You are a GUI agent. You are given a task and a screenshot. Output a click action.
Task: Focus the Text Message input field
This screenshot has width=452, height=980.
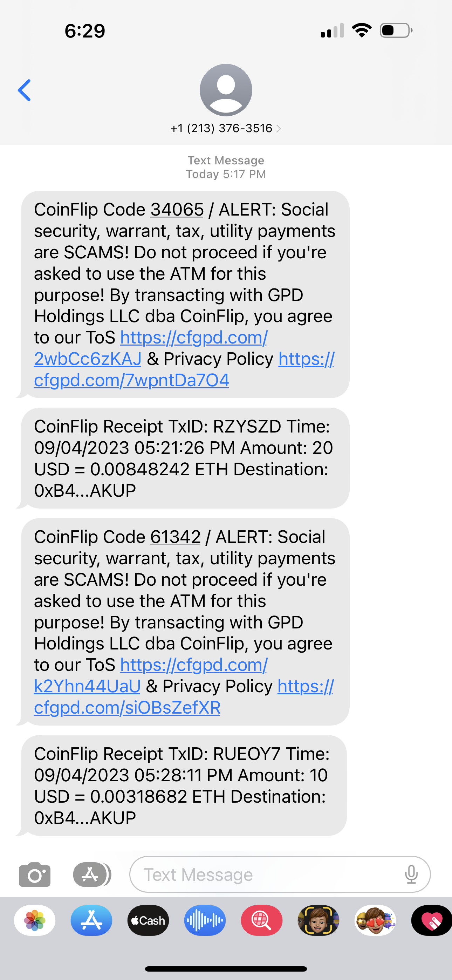click(266, 874)
